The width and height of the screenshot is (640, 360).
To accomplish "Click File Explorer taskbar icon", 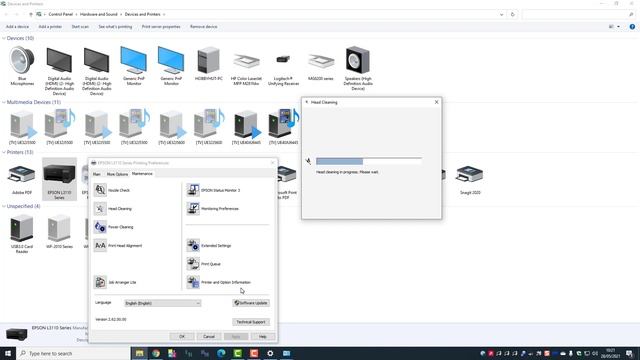I will click(x=140, y=353).
